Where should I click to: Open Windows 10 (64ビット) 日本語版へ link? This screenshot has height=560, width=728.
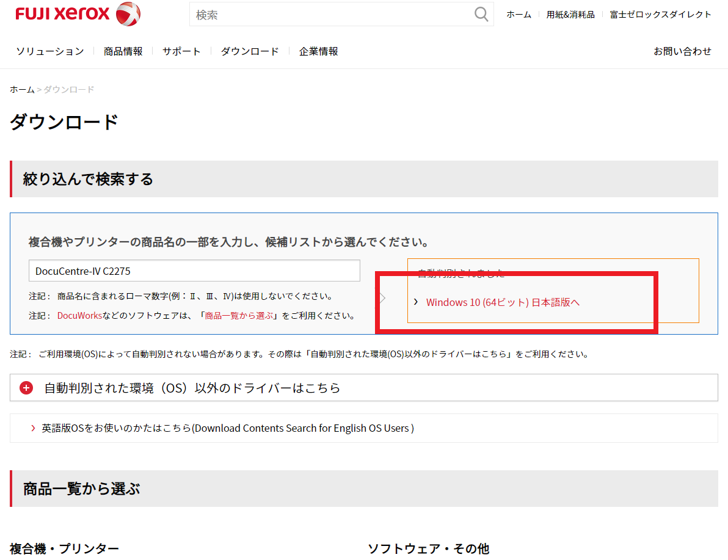click(502, 302)
